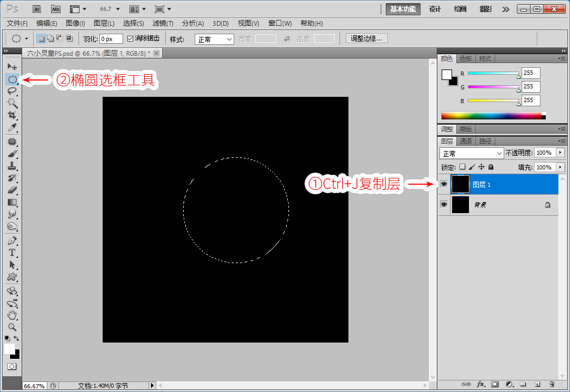The height and width of the screenshot is (392, 570).
Task: Toggle lock position icon
Action: (x=481, y=167)
